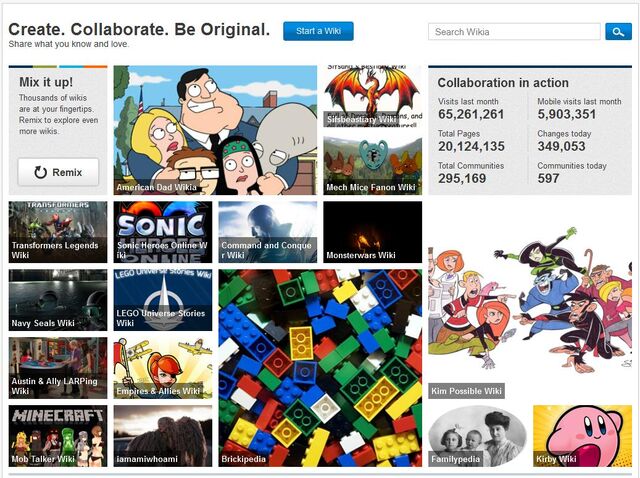Open the Empires & Allies Wiki tile

[163, 368]
